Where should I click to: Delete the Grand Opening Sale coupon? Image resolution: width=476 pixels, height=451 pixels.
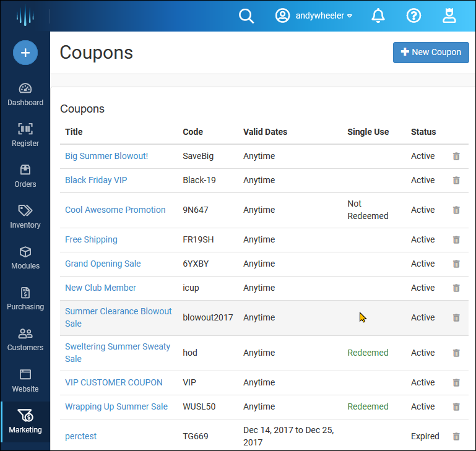pos(456,264)
